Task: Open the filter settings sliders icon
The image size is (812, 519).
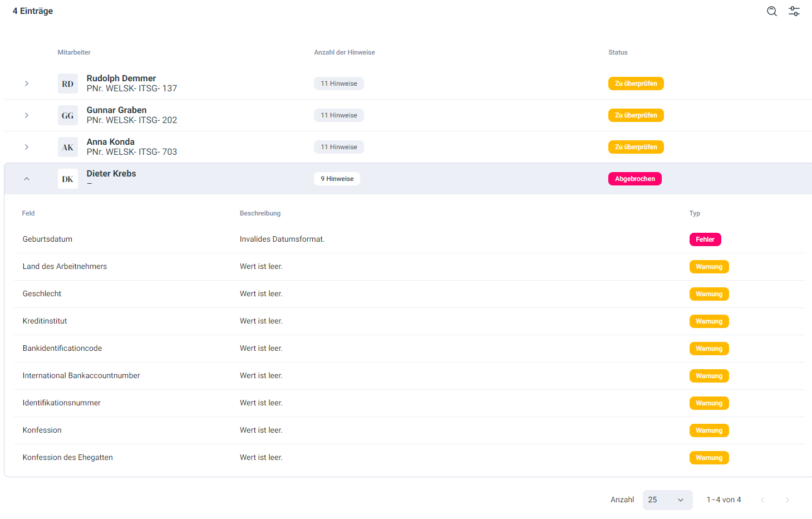Action: pyautogui.click(x=794, y=11)
